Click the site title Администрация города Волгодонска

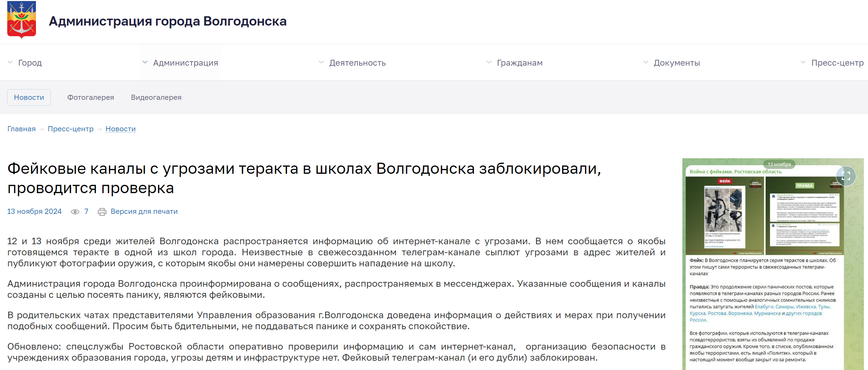(x=168, y=21)
